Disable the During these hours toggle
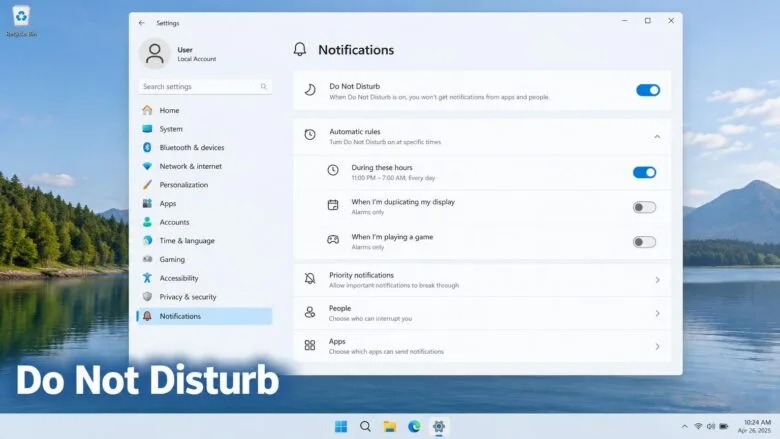The image size is (780, 439). coord(644,173)
